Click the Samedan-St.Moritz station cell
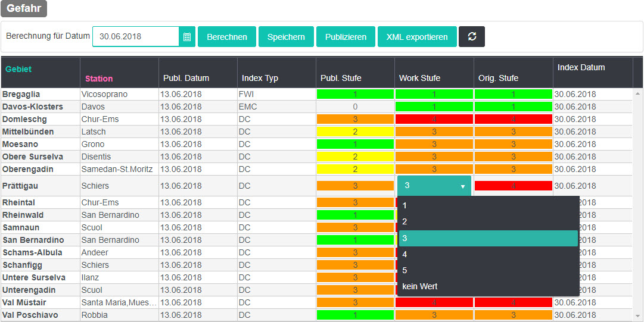The width and height of the screenshot is (644, 322). 120,170
